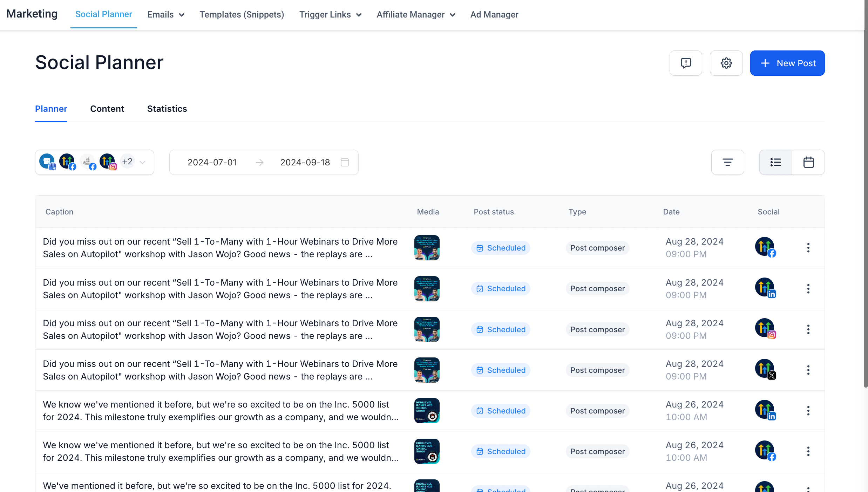The image size is (868, 492).
Task: Click Scheduled status of first post
Action: (501, 248)
